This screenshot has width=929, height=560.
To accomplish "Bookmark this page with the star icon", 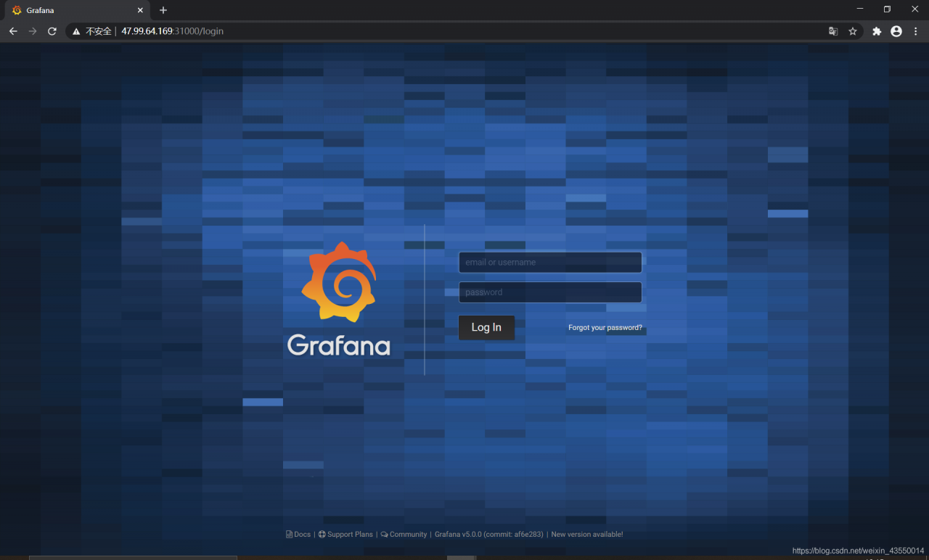I will 853,31.
